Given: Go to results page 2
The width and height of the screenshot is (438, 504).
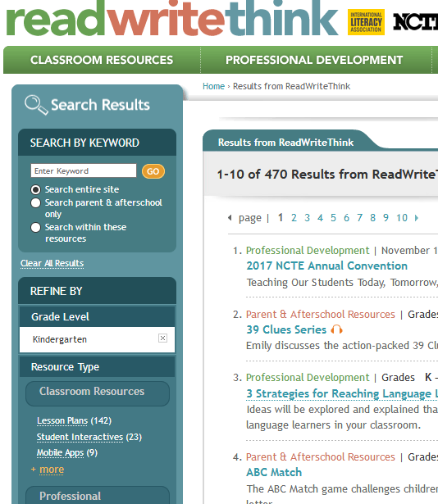Looking at the screenshot, I should [294, 218].
